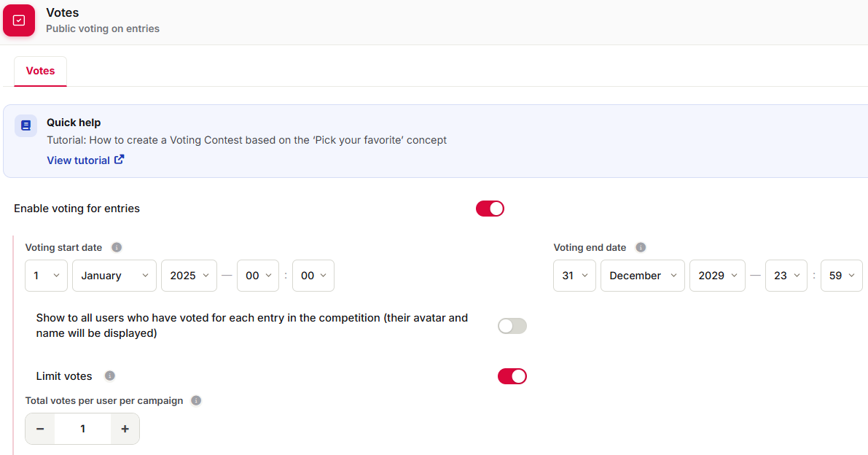Expand the end year 2029 dropdown

pos(717,276)
